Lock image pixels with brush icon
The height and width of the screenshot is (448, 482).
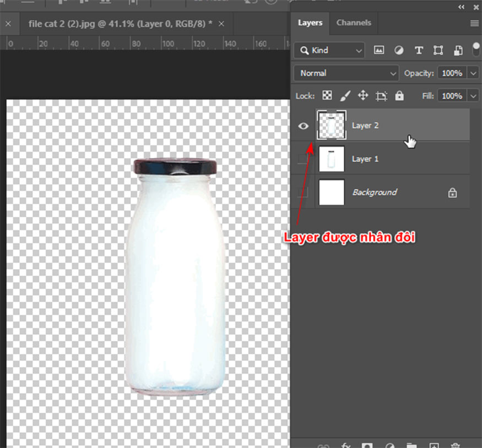point(345,96)
